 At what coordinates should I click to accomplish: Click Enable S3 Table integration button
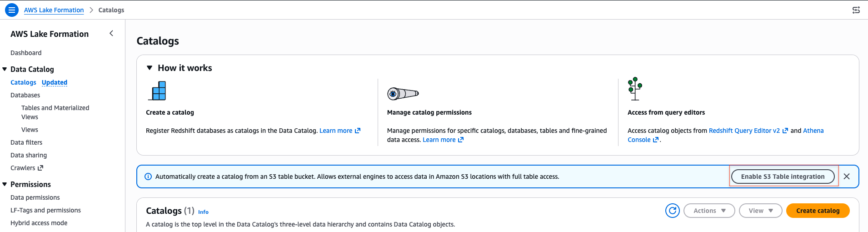783,177
